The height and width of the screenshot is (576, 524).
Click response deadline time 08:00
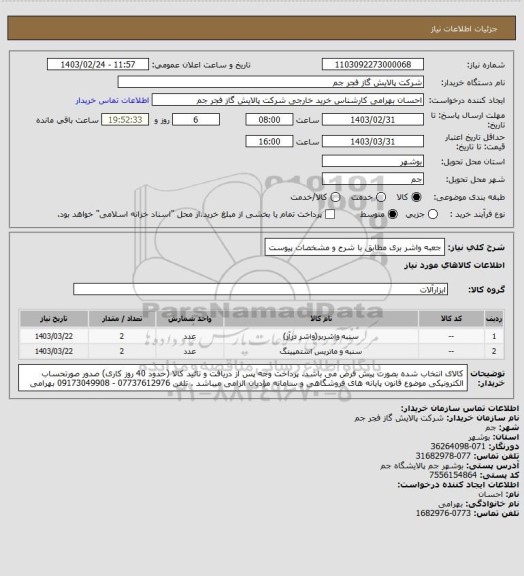coord(269,120)
